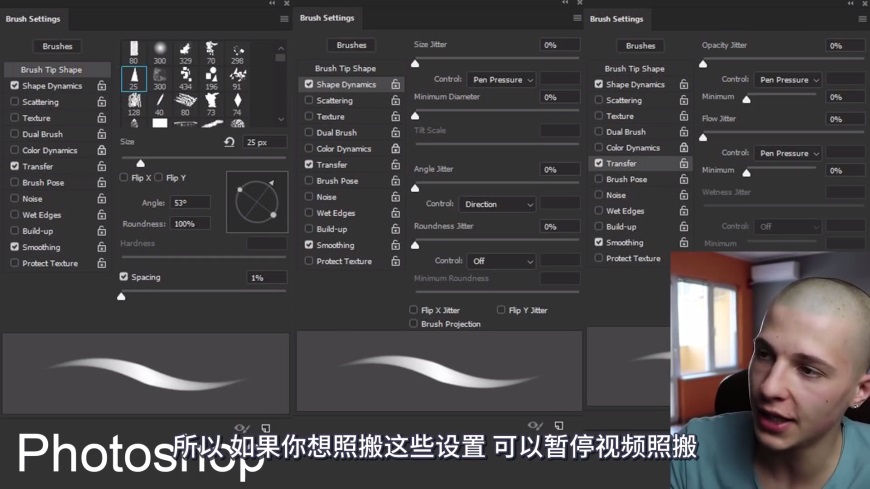The width and height of the screenshot is (870, 489).
Task: Click create new brush icon below left panel
Action: pos(266,428)
